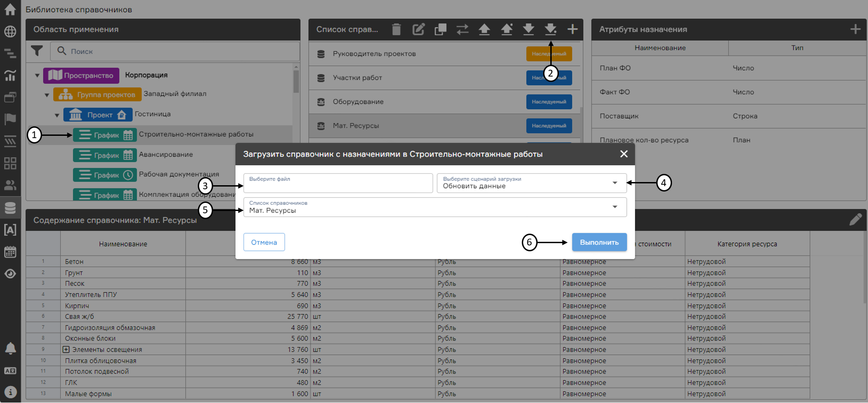This screenshot has height=403, width=868.
Task: Collapse the Корпорация space node
Action: click(37, 75)
